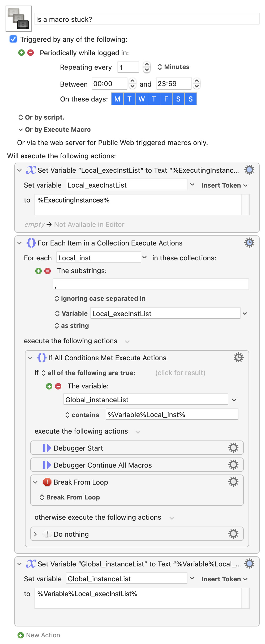Click the macro icon thumbnail
The image size is (265, 644).
pos(19,19)
